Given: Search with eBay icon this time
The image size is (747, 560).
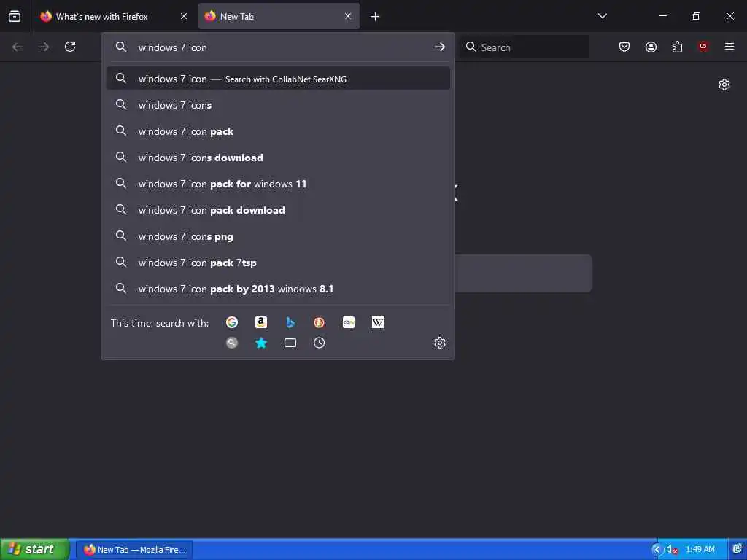Looking at the screenshot, I should [x=348, y=322].
